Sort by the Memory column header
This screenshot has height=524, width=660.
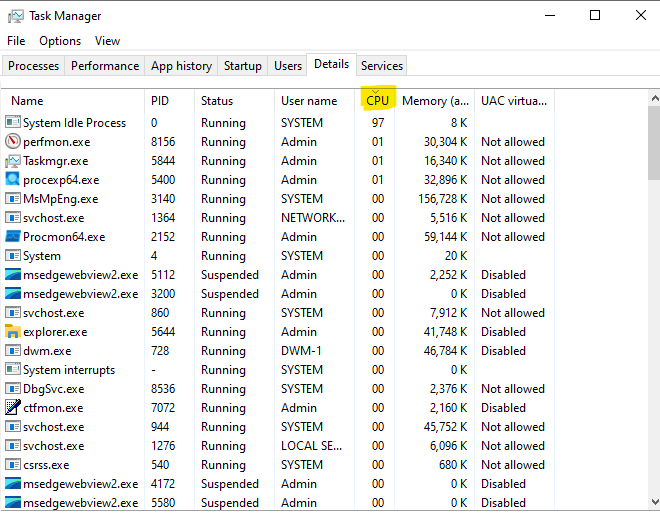[435, 101]
